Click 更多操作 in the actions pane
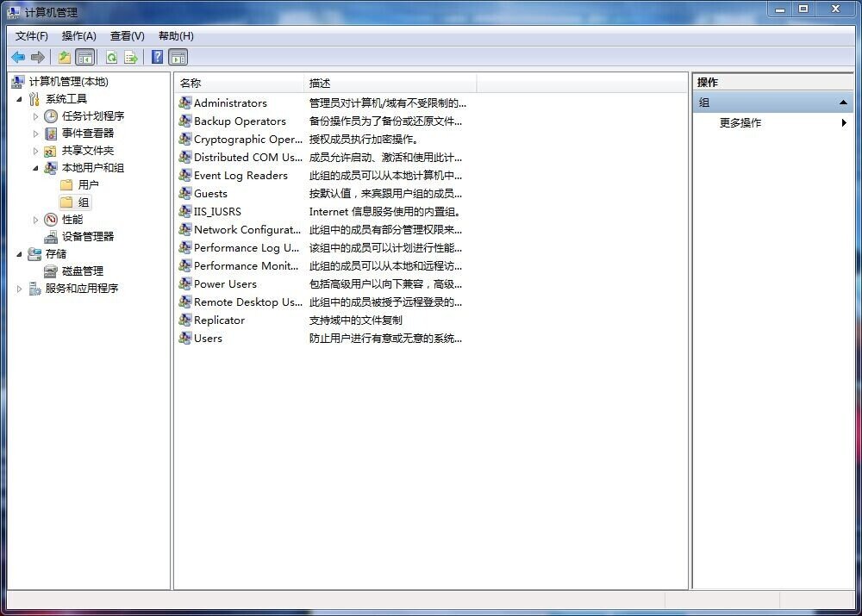The width and height of the screenshot is (862, 616). [740, 123]
